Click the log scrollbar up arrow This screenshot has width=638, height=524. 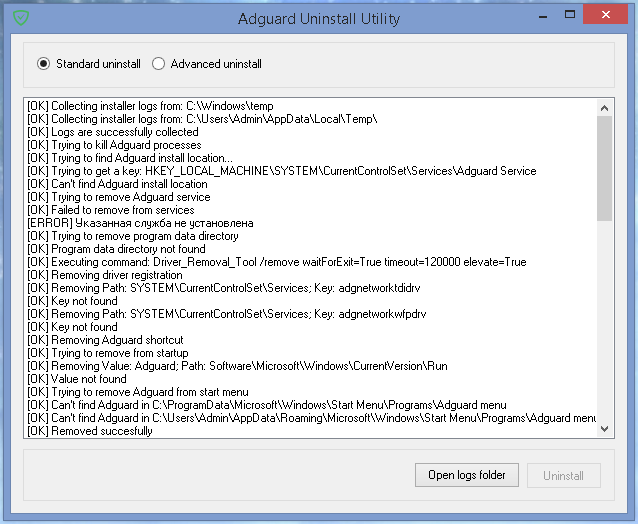click(x=605, y=108)
